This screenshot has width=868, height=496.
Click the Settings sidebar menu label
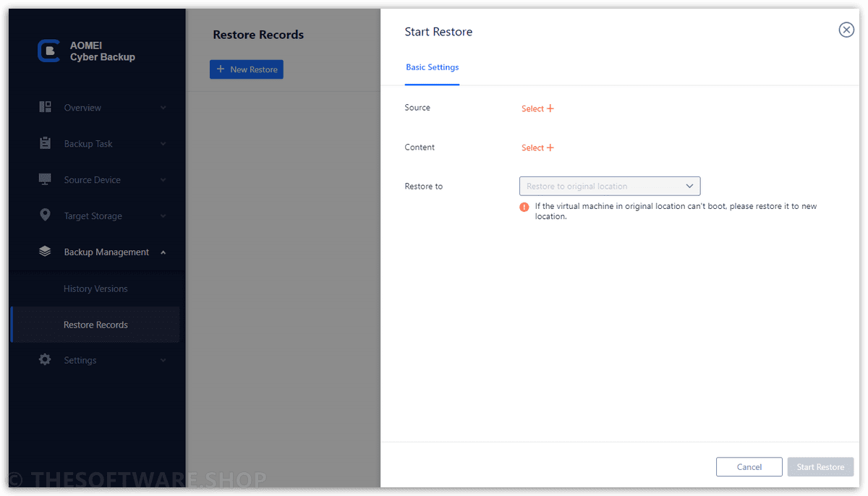pyautogui.click(x=80, y=360)
